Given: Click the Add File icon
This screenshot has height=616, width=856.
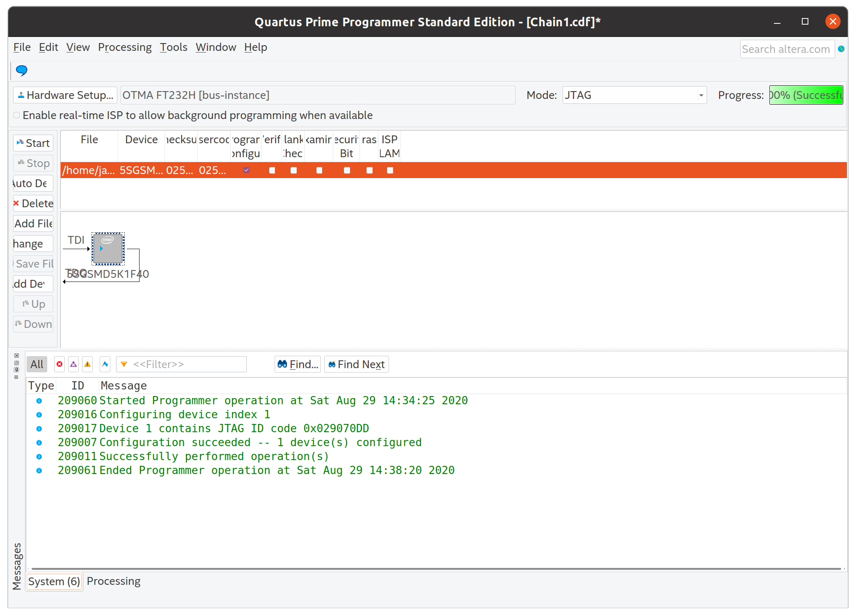Looking at the screenshot, I should (34, 222).
